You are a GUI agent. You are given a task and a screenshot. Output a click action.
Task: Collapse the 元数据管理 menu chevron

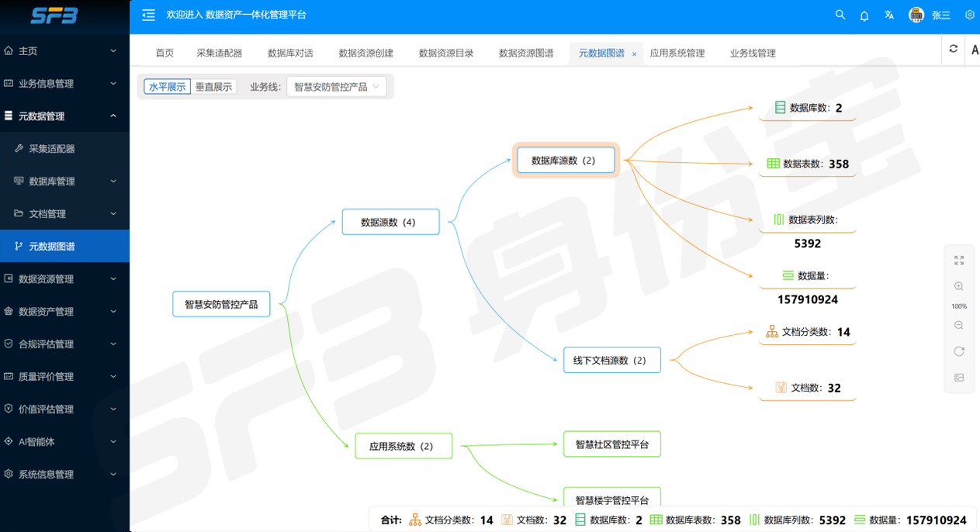tap(113, 116)
